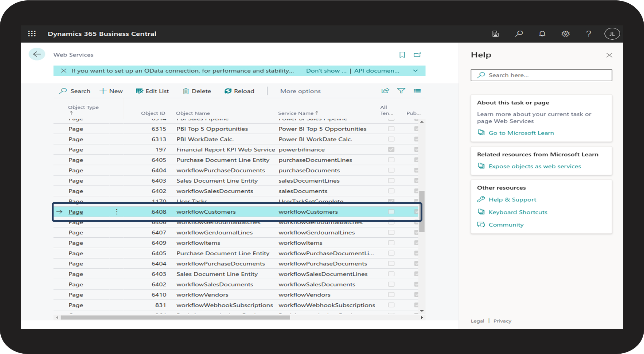Click the Help search input field
The width and height of the screenshot is (644, 354).
point(541,75)
